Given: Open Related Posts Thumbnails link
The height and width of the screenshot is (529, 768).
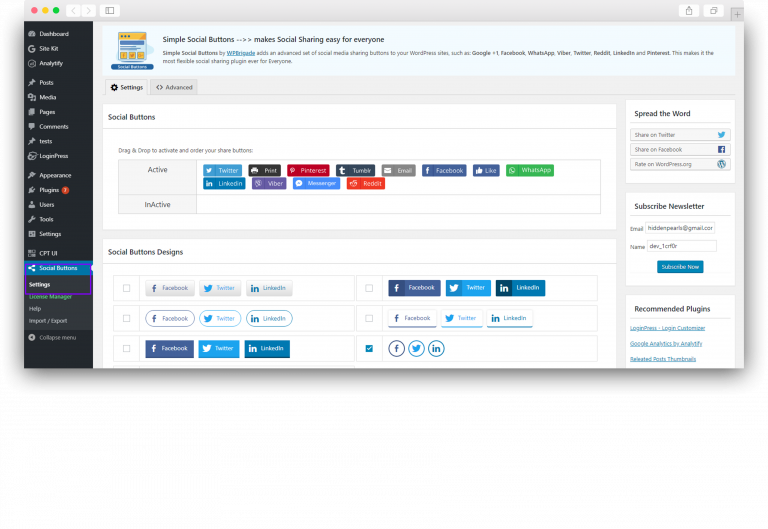Looking at the screenshot, I should coord(663,359).
